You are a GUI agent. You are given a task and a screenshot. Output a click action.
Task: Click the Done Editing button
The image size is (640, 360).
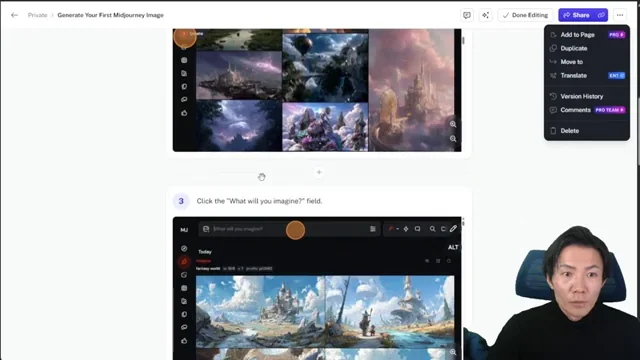[x=525, y=15]
